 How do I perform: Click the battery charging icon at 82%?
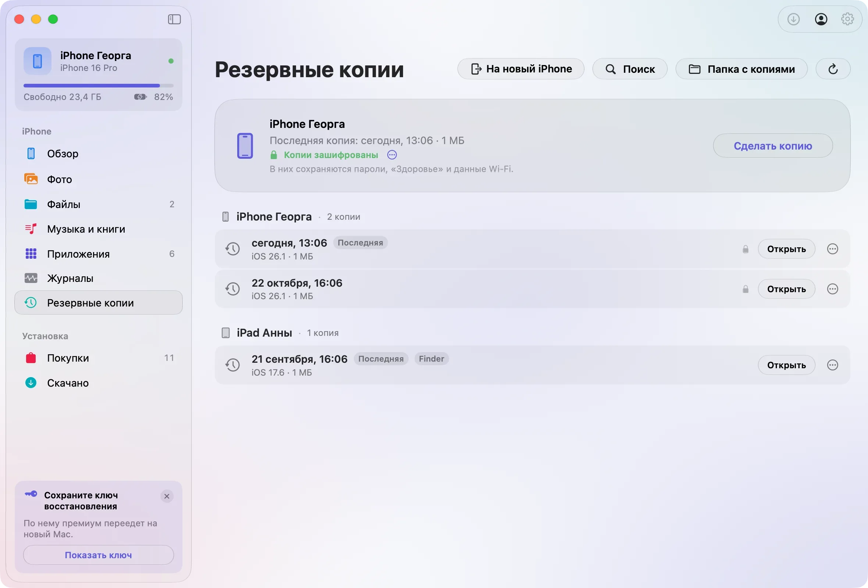(140, 97)
